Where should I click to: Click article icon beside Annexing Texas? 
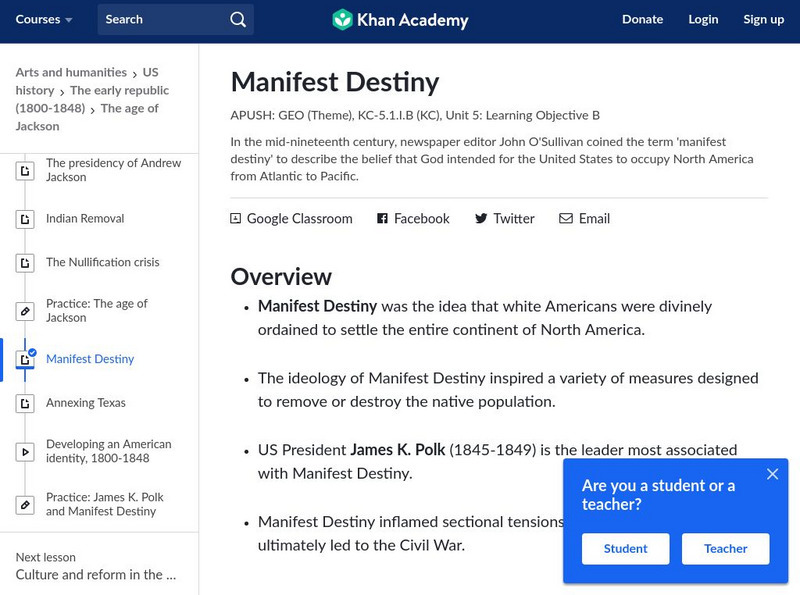(x=24, y=404)
